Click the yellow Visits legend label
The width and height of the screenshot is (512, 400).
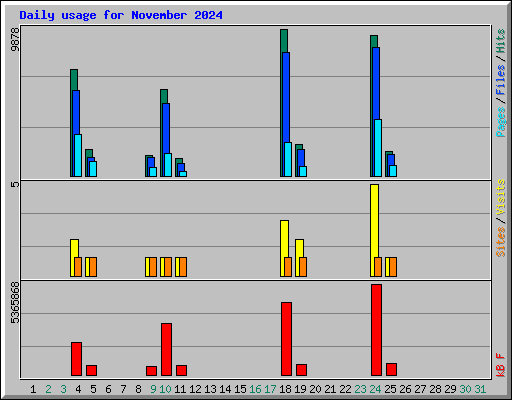click(501, 197)
